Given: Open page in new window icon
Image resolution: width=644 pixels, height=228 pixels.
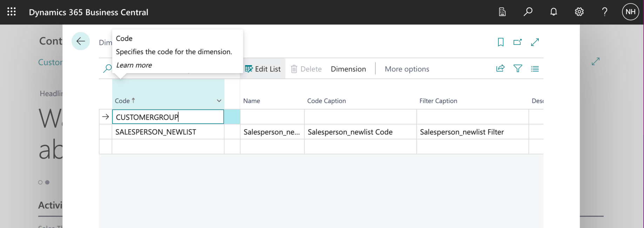Looking at the screenshot, I should [x=517, y=42].
